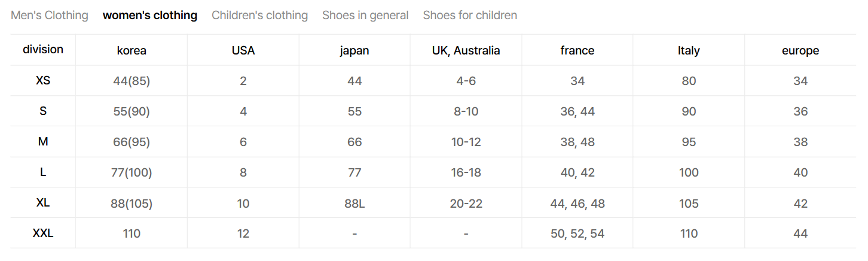Click the France 50, 52, 54 cell
Screen dimensions: 868x261
[577, 234]
